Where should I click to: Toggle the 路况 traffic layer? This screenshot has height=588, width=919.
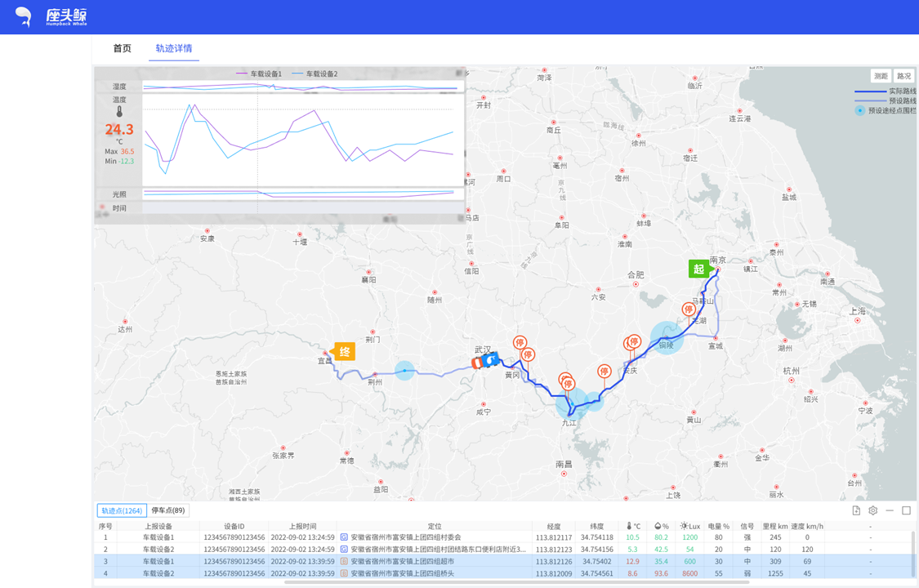click(x=903, y=76)
